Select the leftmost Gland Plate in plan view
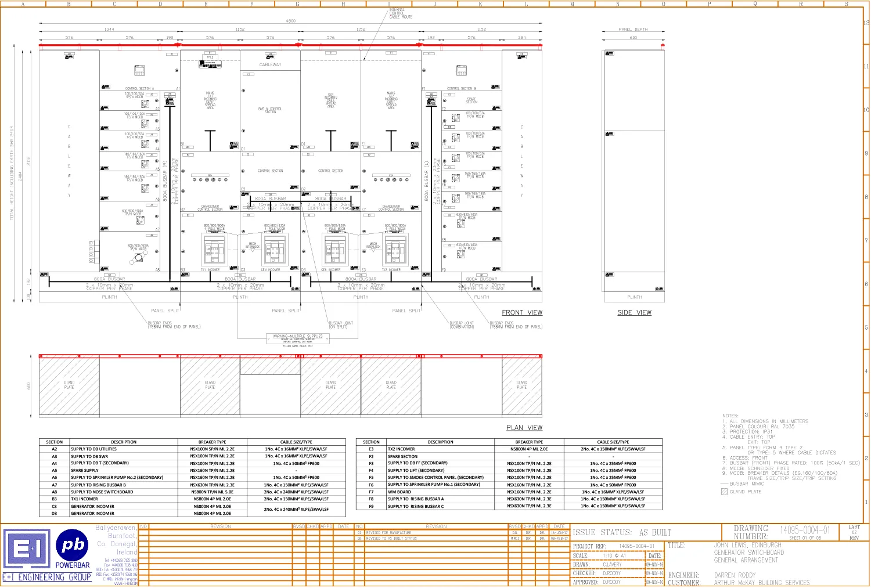The height and width of the screenshot is (588, 871). [69, 385]
